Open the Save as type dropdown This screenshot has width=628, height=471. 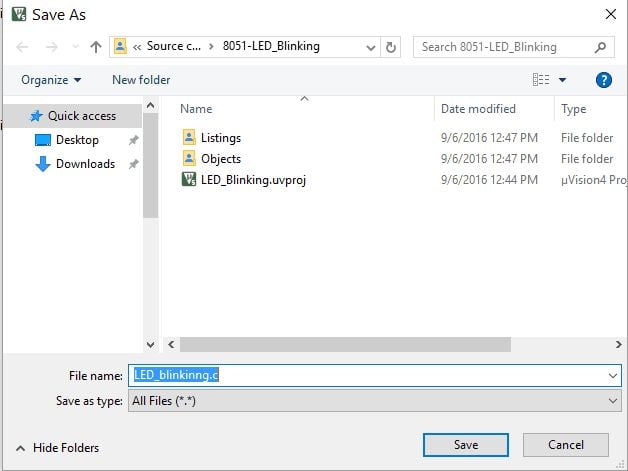point(612,400)
